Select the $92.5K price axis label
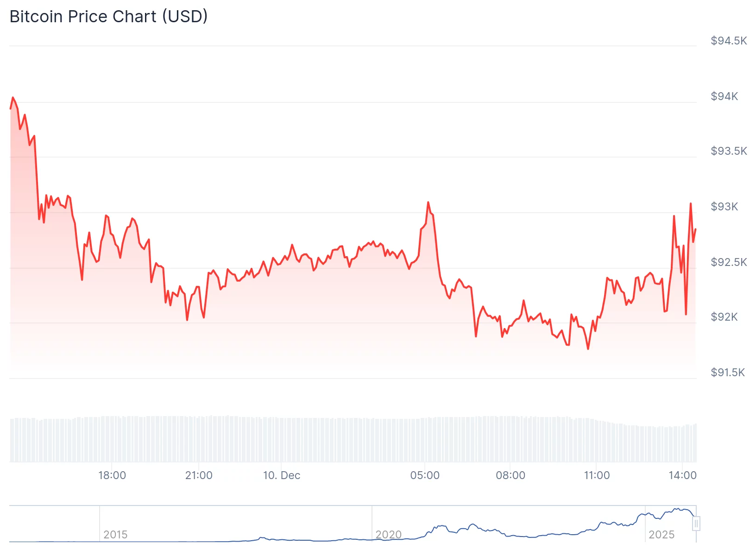Image resolution: width=756 pixels, height=556 pixels. pos(729,262)
